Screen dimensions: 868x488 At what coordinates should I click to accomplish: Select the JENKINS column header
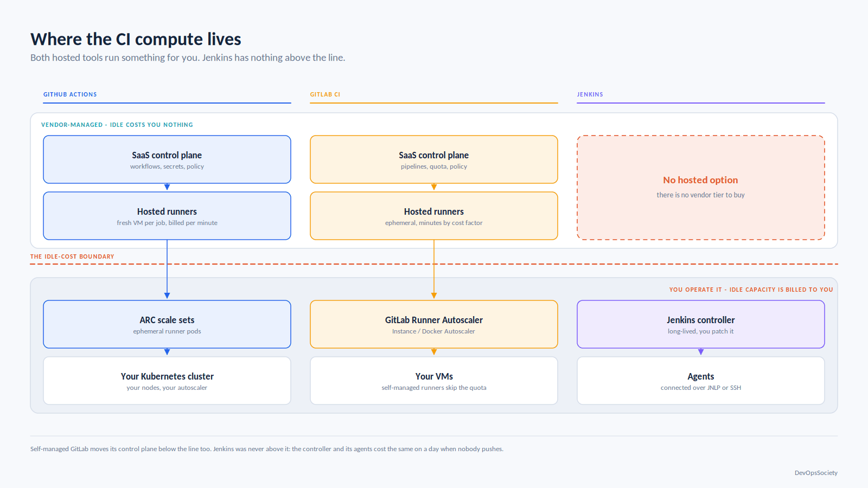point(590,94)
